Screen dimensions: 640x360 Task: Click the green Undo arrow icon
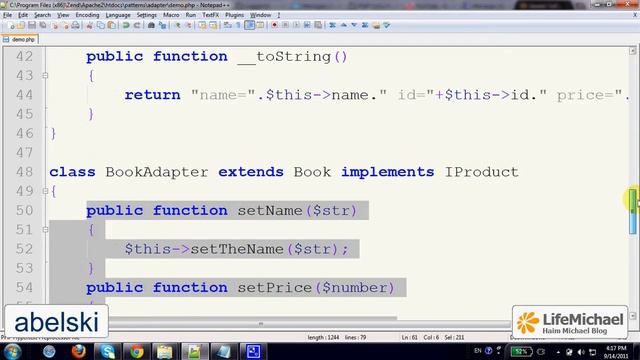click(x=126, y=25)
